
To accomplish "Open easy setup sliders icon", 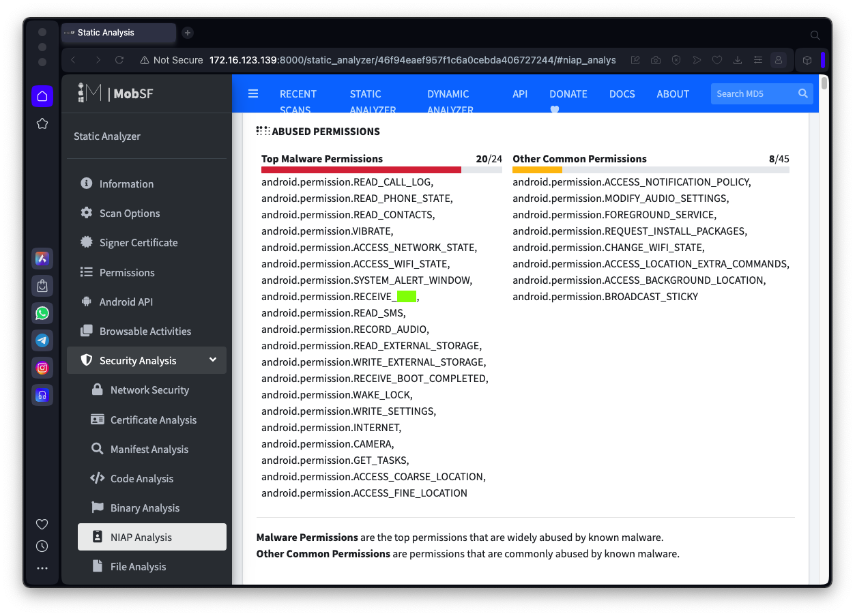I will pyautogui.click(x=758, y=60).
